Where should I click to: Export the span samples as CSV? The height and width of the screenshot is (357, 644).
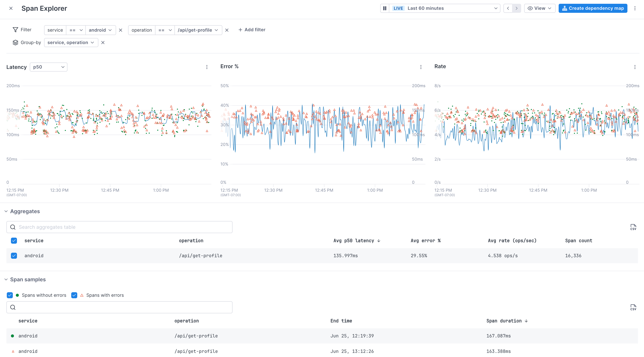[x=633, y=307]
